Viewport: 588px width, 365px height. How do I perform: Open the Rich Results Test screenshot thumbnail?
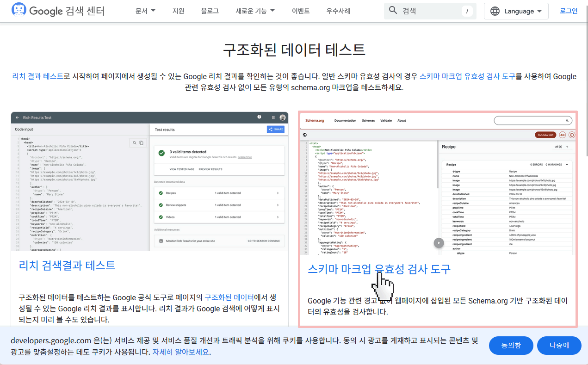(x=149, y=181)
